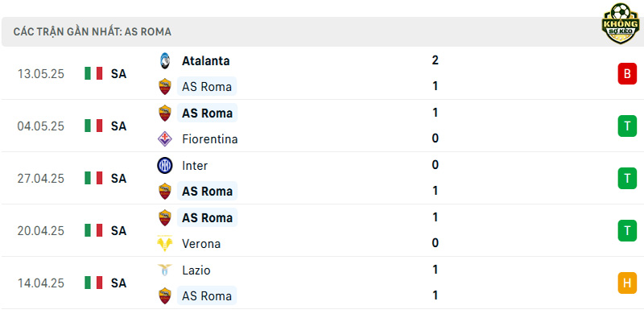Click the AS Roma crest under Atalanta
This screenshot has width=644, height=322.
pyautogui.click(x=165, y=87)
